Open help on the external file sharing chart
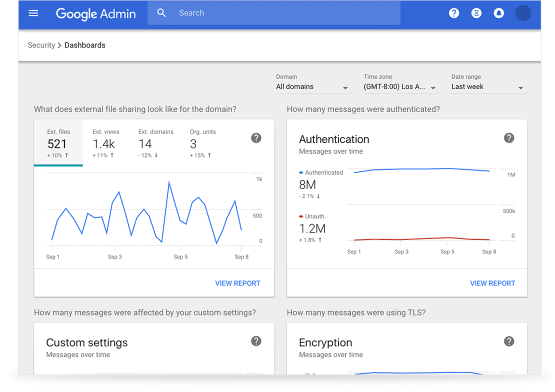The height and width of the screenshot is (392, 555). pyautogui.click(x=256, y=138)
